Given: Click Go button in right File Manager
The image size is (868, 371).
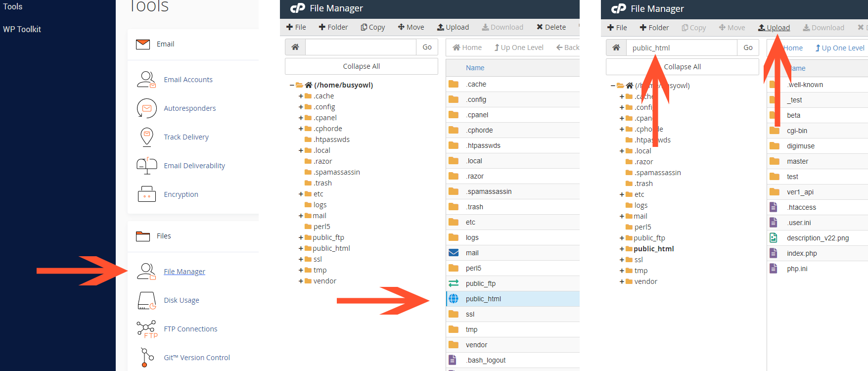Looking at the screenshot, I should (x=748, y=47).
